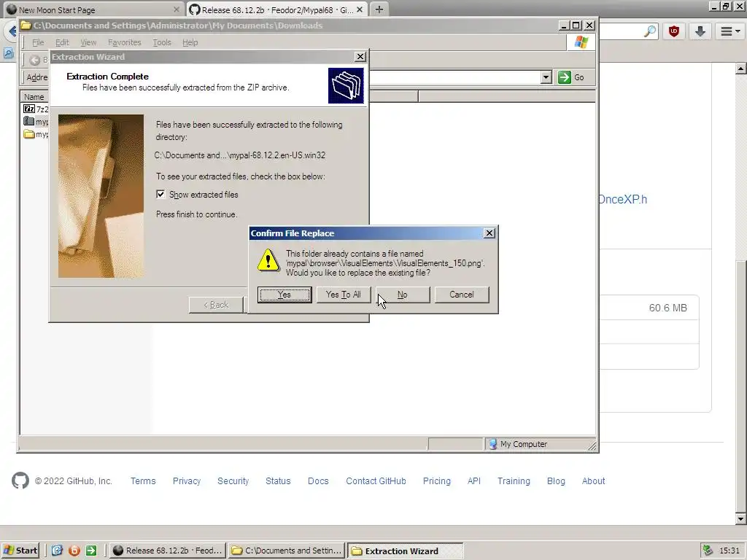The width and height of the screenshot is (747, 560).
Task: Click the browser search magnifier icon
Action: [650, 31]
